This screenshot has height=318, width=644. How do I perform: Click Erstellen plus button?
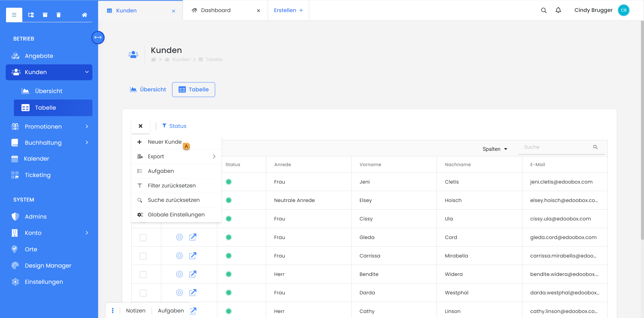click(288, 10)
